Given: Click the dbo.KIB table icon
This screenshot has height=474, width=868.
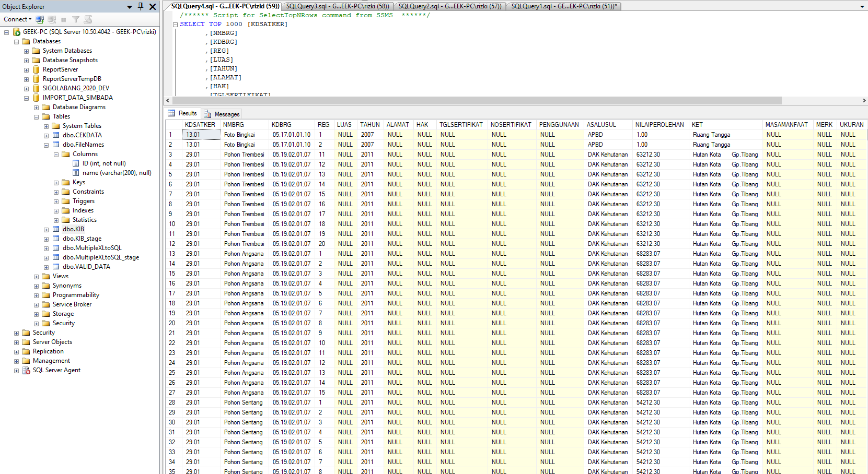Looking at the screenshot, I should pos(56,229).
